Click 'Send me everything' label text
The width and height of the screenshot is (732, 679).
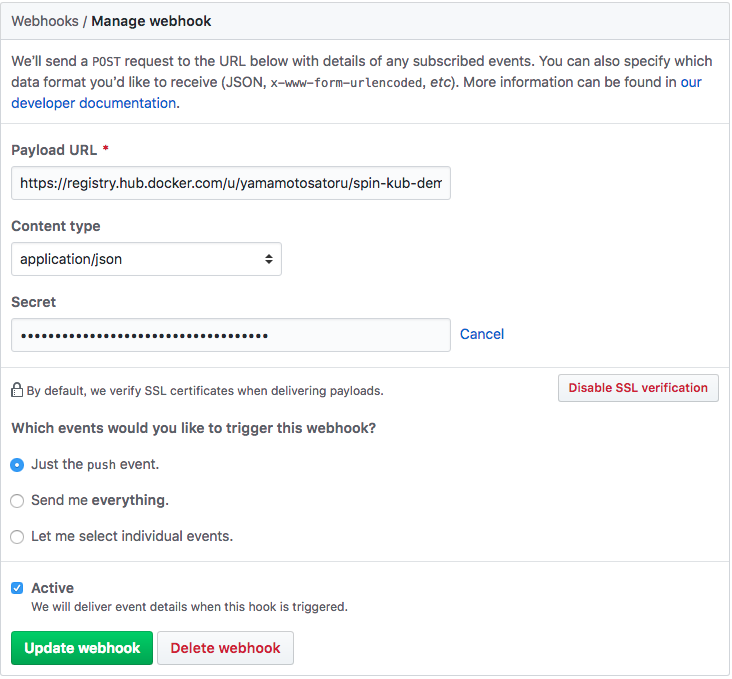pyautogui.click(x=100, y=501)
